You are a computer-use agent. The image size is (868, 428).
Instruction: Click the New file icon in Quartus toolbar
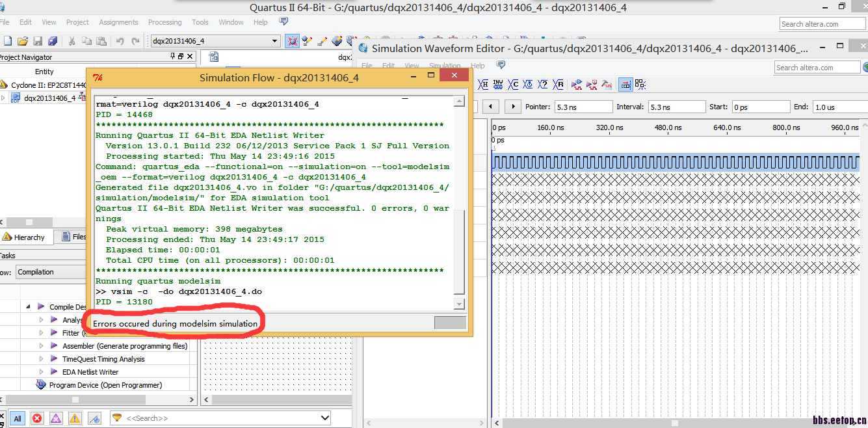pos(8,41)
